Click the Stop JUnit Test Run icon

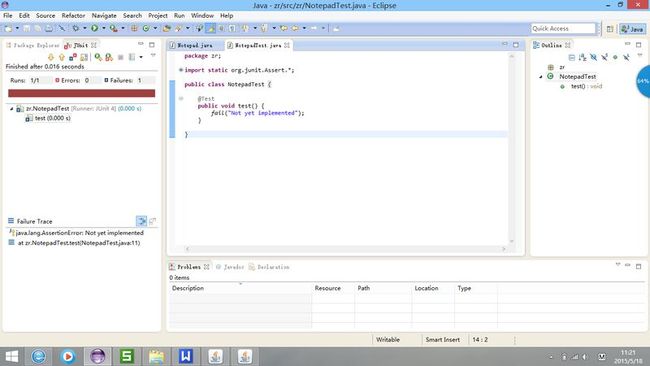click(x=120, y=57)
